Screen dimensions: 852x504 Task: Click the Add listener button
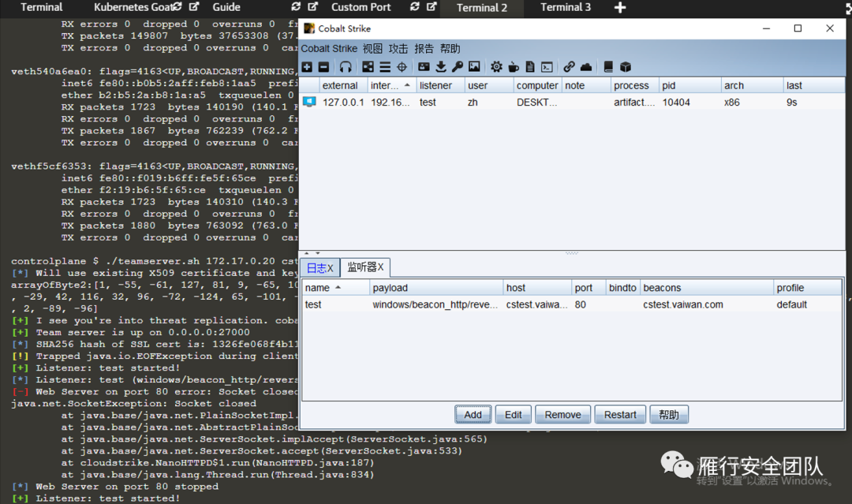coord(473,414)
